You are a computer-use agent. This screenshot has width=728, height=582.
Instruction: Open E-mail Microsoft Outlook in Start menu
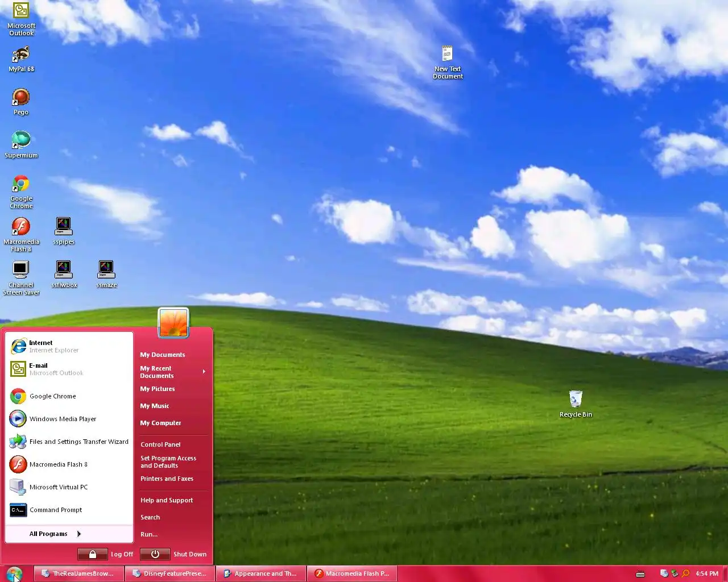[x=69, y=369]
